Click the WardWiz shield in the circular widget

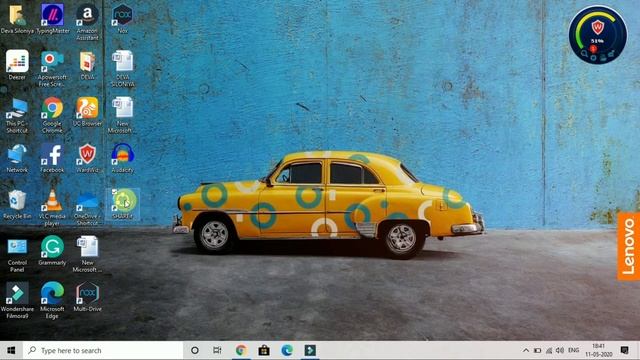point(598,28)
